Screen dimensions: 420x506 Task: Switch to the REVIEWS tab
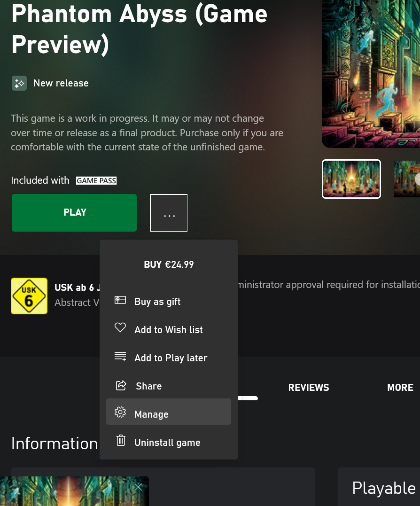(x=308, y=388)
